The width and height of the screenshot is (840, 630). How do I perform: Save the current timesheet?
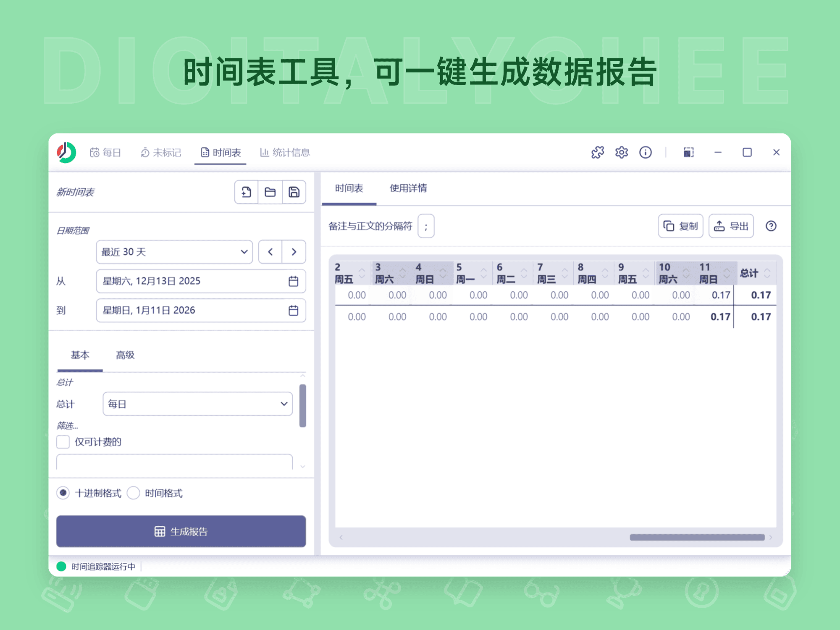[294, 192]
